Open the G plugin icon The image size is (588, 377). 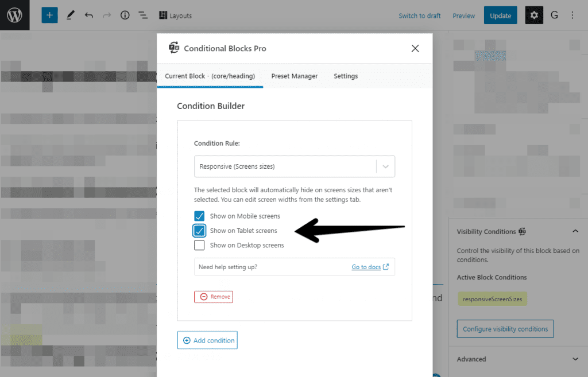click(x=554, y=15)
